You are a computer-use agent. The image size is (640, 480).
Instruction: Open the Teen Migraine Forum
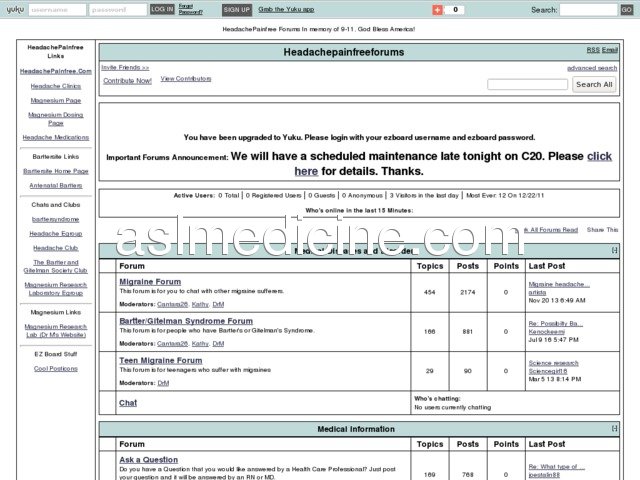pos(161,360)
